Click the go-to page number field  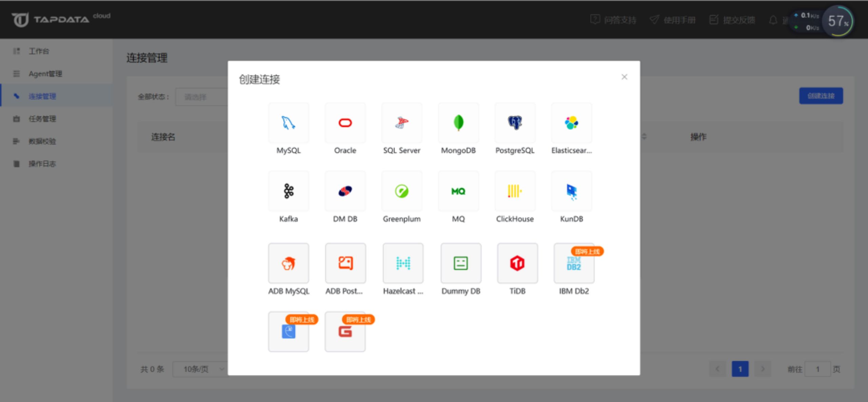(817, 369)
